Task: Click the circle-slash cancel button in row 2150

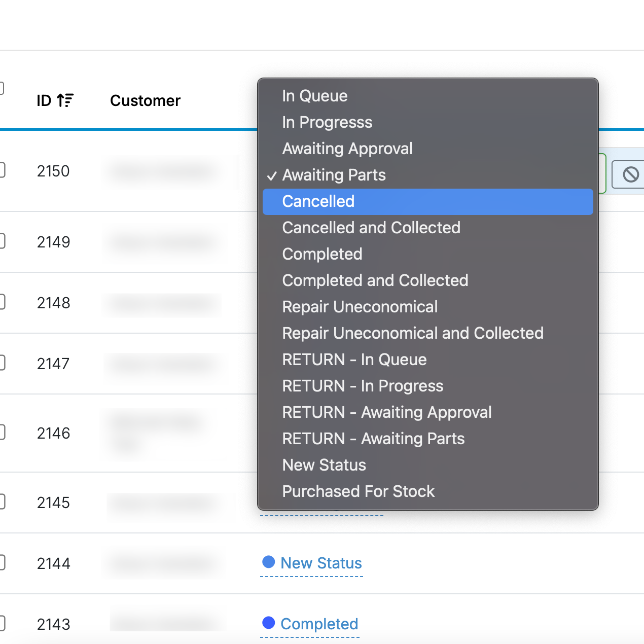Action: click(630, 174)
